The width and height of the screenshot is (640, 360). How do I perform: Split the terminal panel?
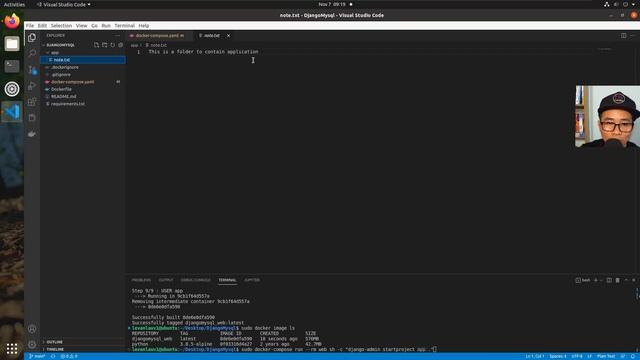click(x=609, y=280)
